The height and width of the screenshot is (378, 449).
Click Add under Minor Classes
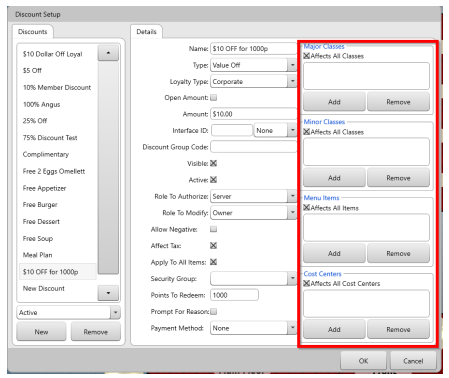pos(334,178)
